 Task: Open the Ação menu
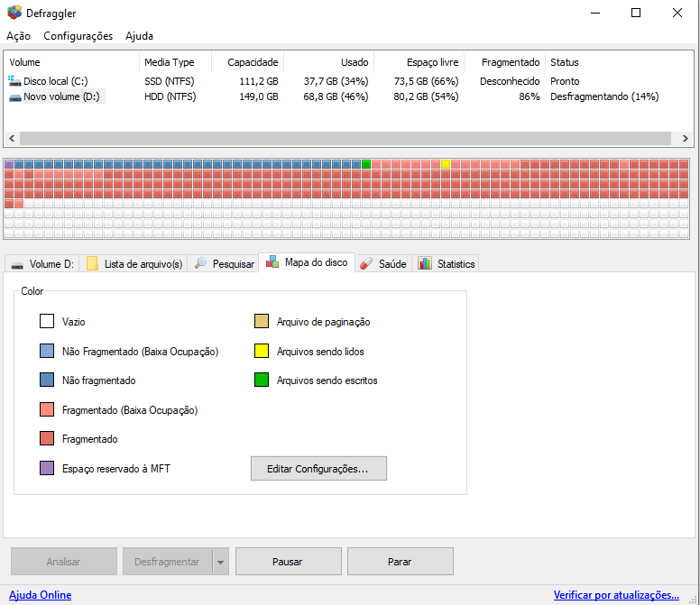18,36
